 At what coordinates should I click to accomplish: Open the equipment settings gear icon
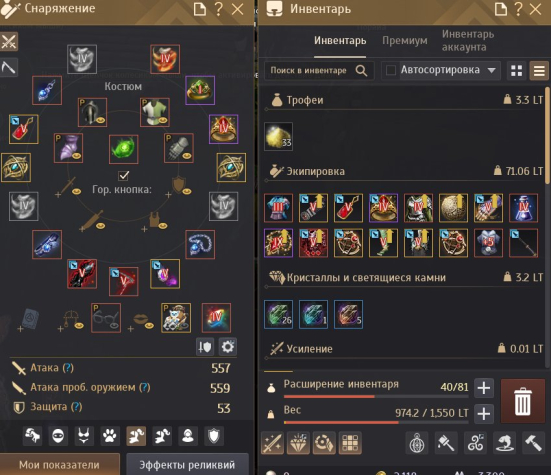[x=228, y=347]
